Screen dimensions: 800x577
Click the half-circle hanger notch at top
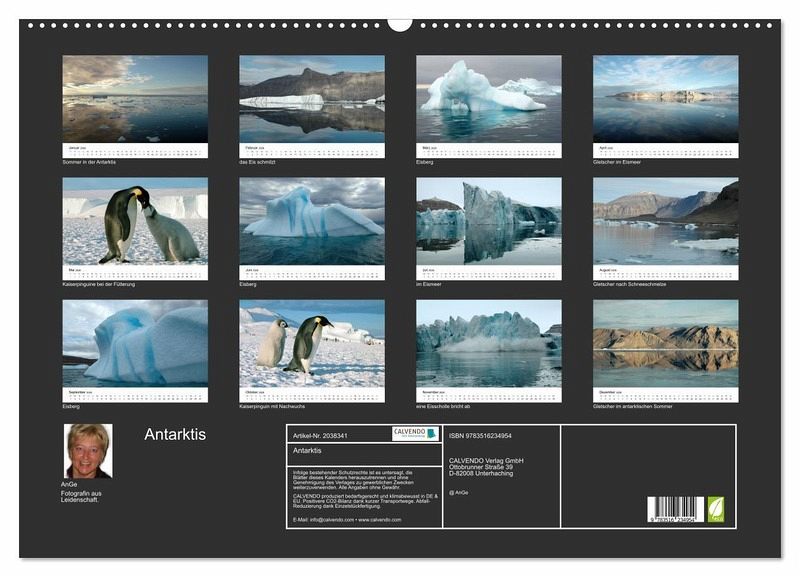click(x=400, y=24)
